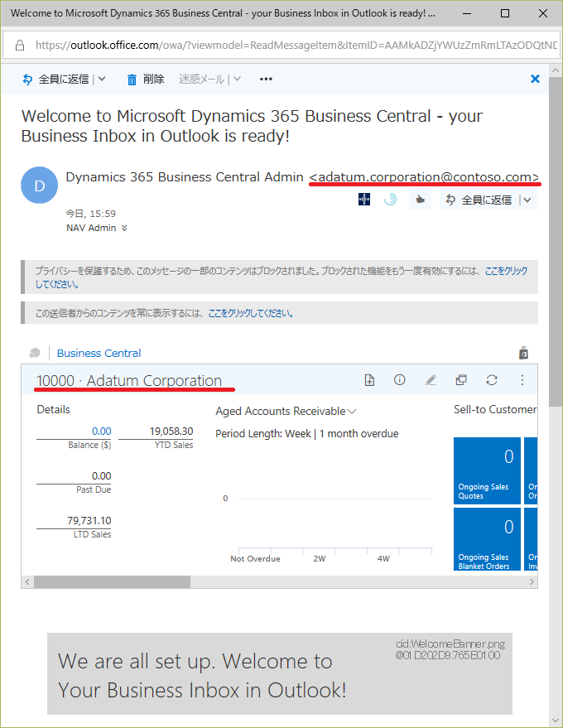Click the padlock site security icon
This screenshot has width=563, height=728.
click(x=20, y=45)
